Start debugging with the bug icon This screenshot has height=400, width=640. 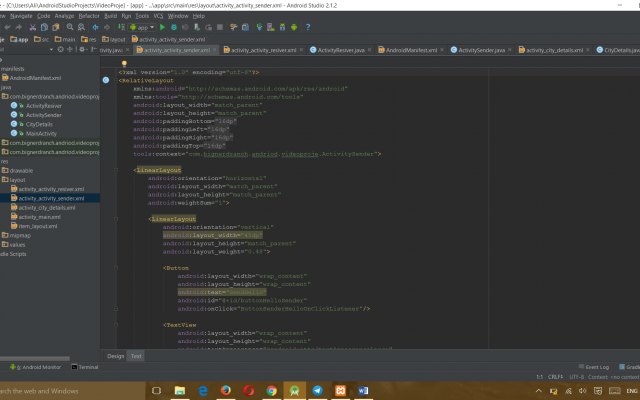click(x=174, y=27)
